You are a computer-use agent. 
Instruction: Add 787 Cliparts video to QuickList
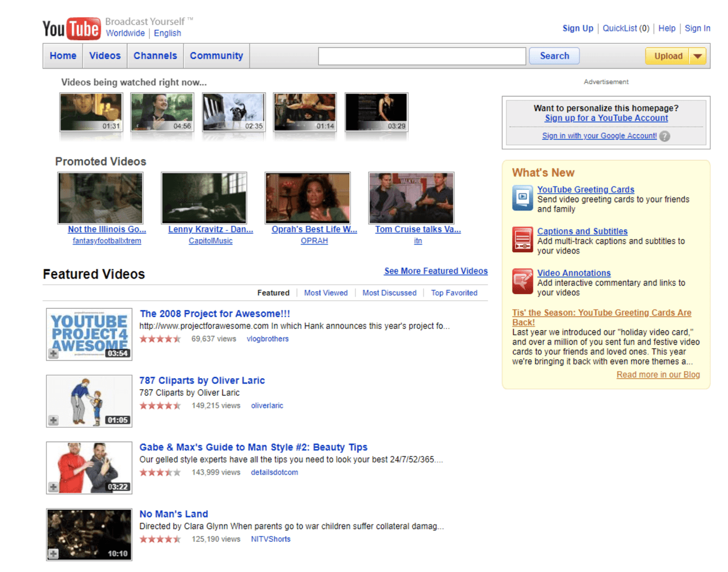point(53,420)
